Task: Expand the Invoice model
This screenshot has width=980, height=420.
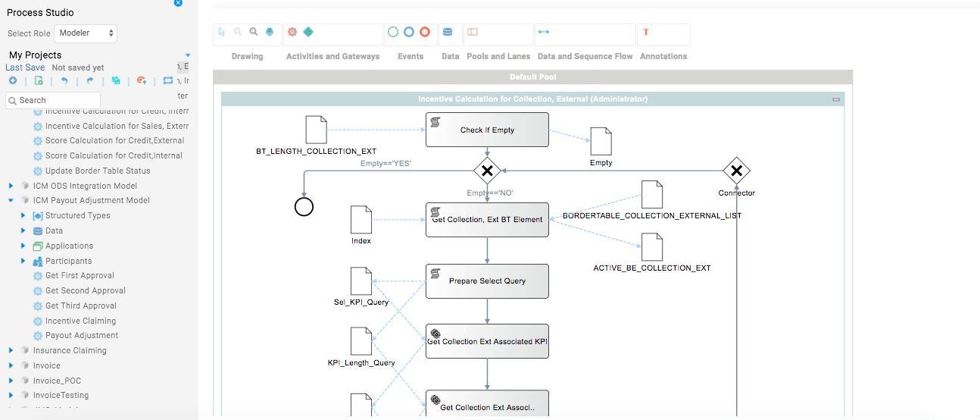Action: 11,365
